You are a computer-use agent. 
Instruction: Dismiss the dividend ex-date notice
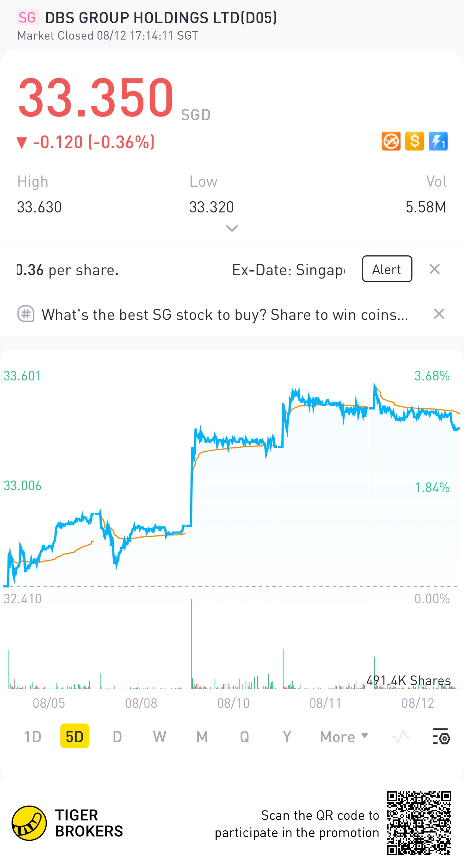click(434, 269)
